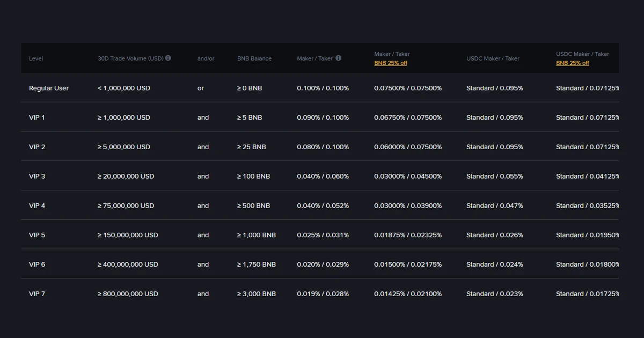Click the VIP 3 level cell

37,177
